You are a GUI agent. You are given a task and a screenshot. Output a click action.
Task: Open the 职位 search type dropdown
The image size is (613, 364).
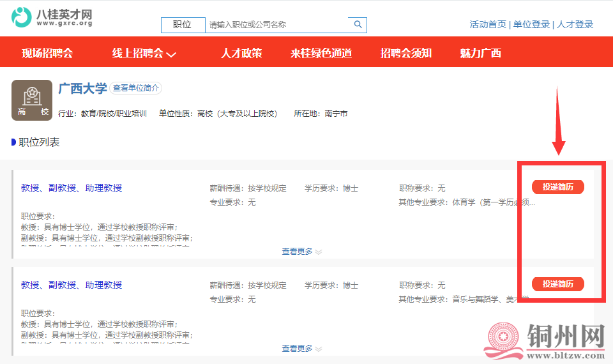pos(183,25)
